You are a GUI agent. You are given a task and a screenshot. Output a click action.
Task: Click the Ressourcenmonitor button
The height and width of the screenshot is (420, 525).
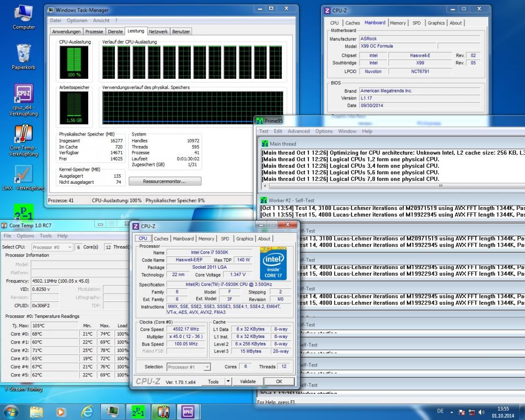165,181
